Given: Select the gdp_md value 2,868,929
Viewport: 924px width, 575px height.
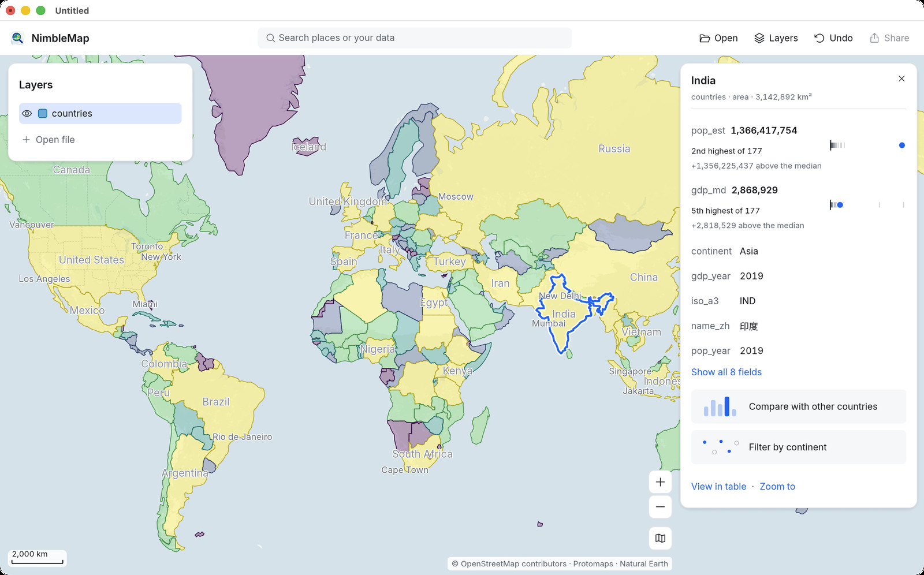Looking at the screenshot, I should click(755, 190).
